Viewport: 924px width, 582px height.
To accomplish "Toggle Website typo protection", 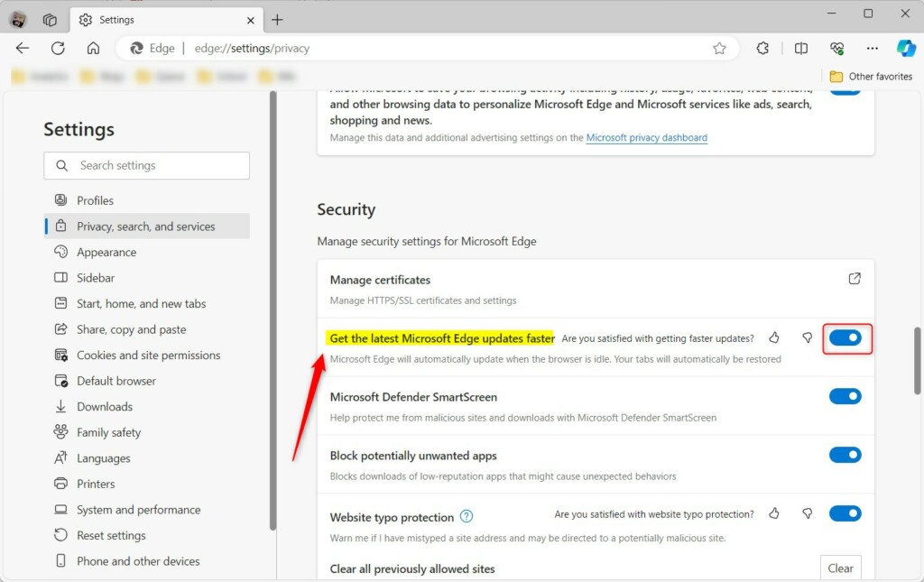I will tap(845, 513).
